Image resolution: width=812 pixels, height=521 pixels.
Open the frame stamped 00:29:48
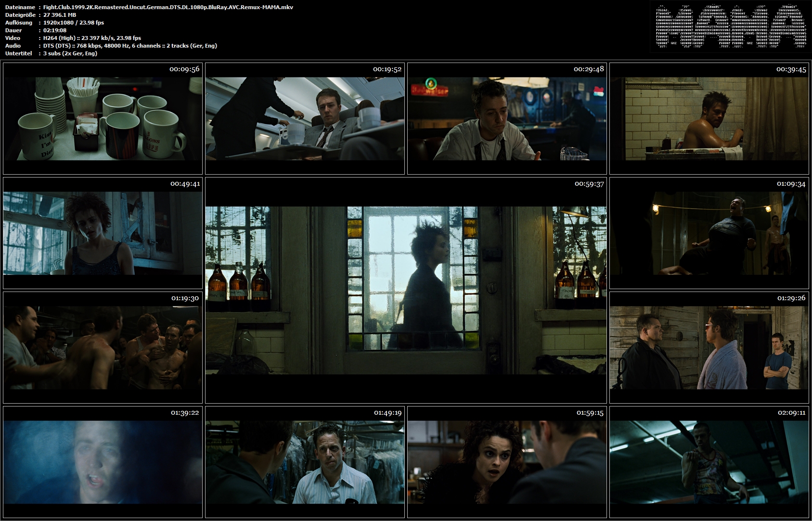pos(507,118)
